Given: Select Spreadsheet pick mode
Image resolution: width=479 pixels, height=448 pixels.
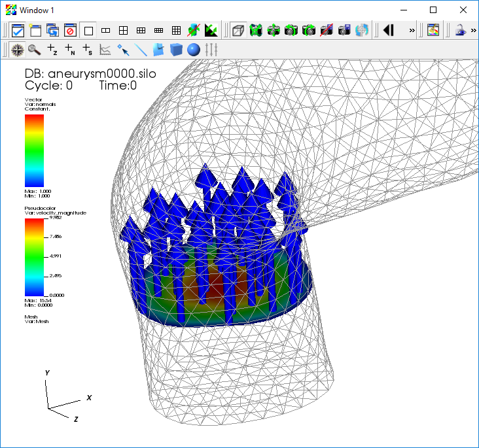Looking at the screenshot, I should pyautogui.click(x=88, y=50).
